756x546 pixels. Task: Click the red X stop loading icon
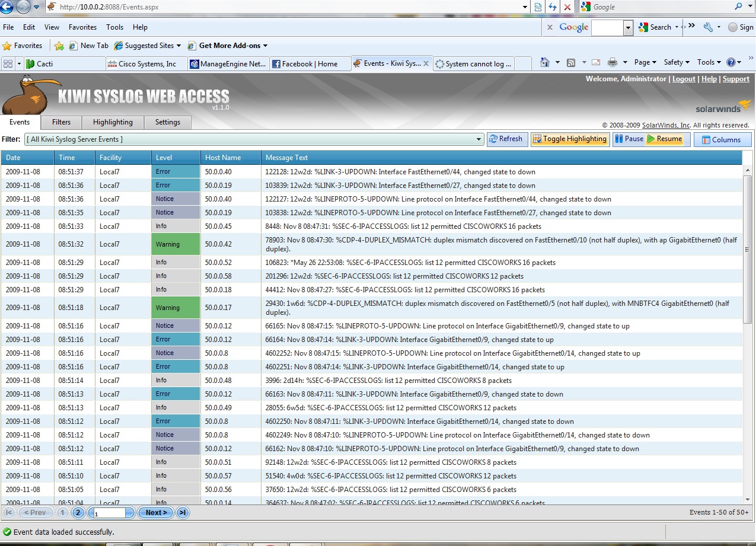click(567, 7)
